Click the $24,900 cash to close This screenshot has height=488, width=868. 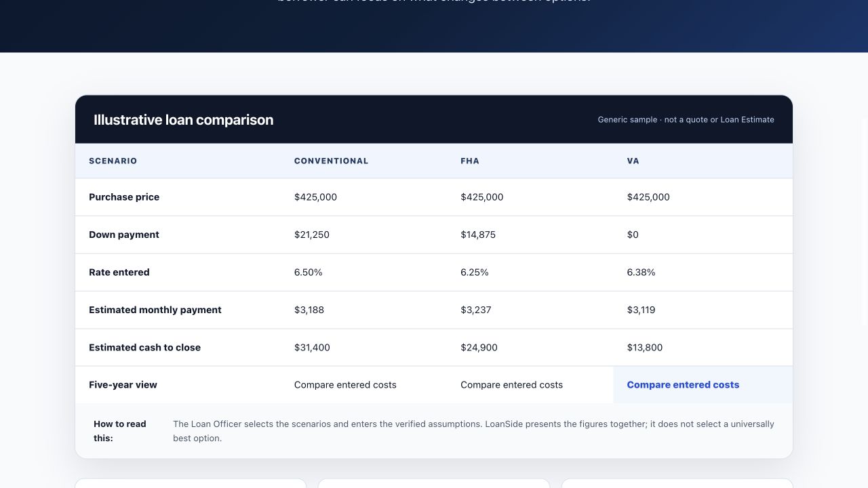pos(479,348)
